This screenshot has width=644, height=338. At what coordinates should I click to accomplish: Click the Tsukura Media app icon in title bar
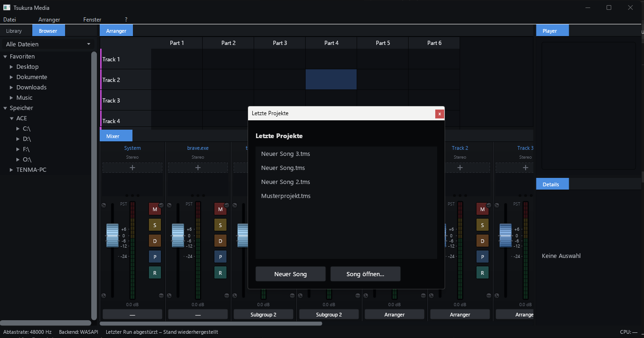[x=7, y=7]
